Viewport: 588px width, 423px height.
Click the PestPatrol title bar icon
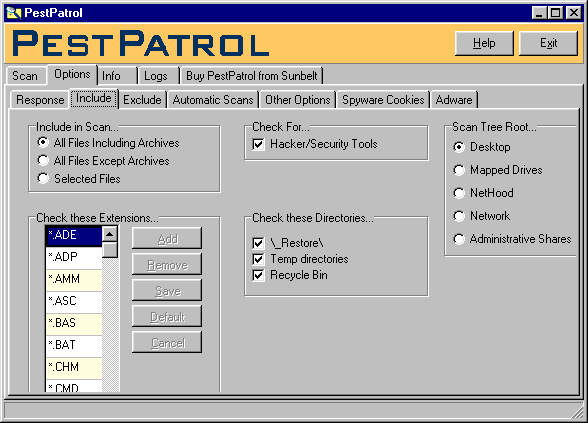pos(14,13)
